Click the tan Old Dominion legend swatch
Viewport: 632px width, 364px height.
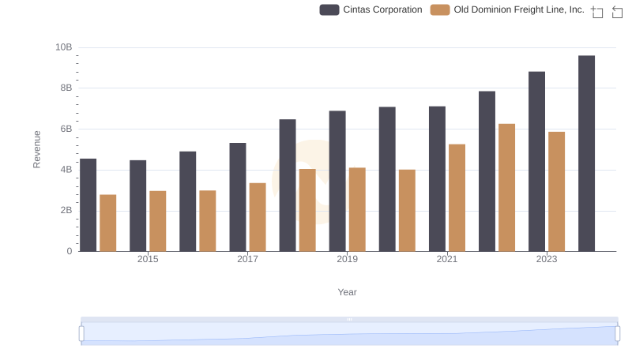coord(440,9)
